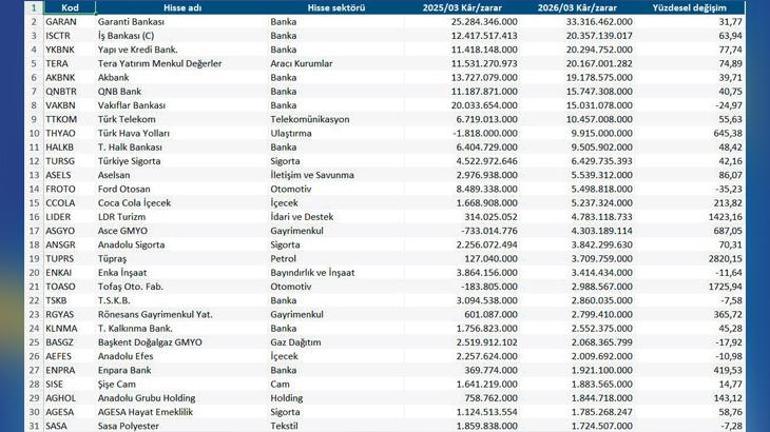Click the GARAN code cell

tap(61, 22)
